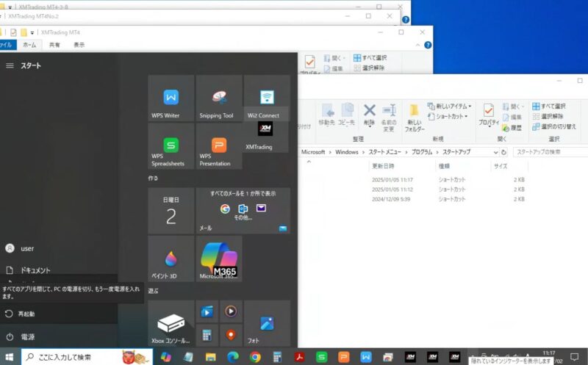Select the Windows breadcrumb in address bar
The height and width of the screenshot is (365, 588).
point(346,152)
